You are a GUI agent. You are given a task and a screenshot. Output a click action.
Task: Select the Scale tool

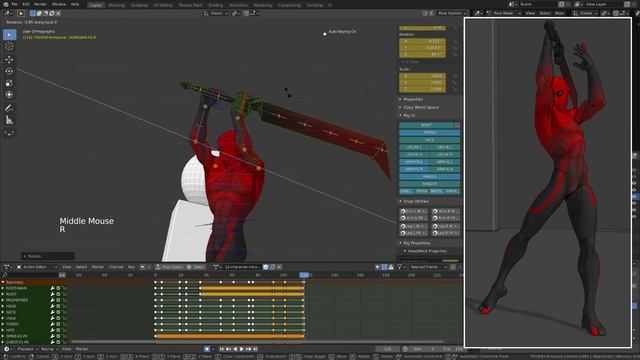(9, 83)
